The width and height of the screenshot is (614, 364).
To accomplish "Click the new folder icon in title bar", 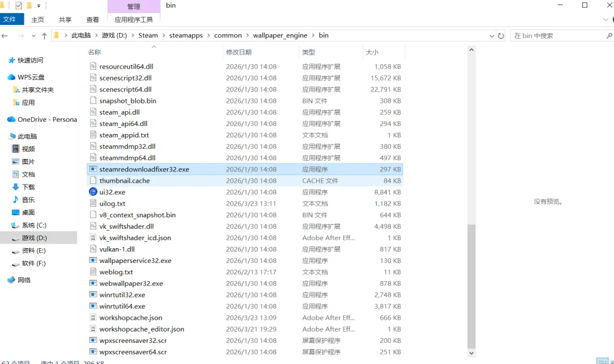I will [30, 6].
